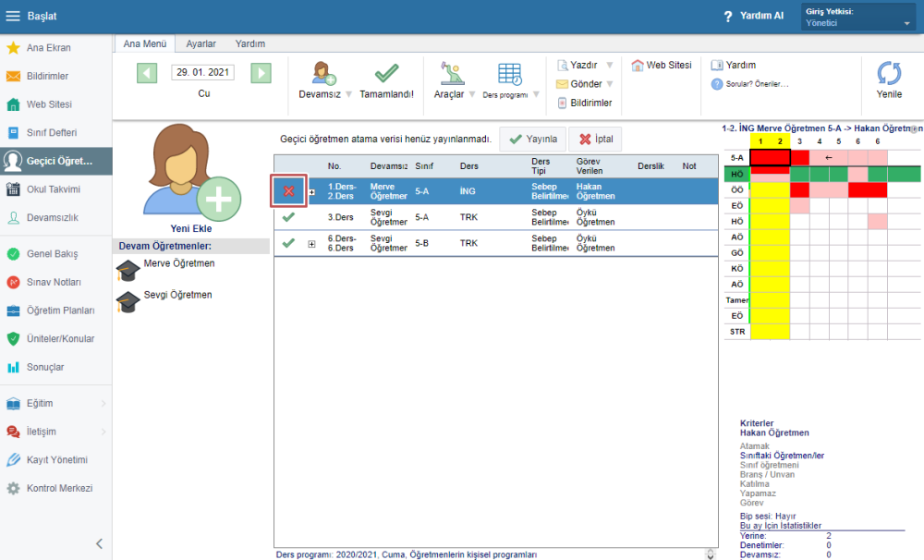This screenshot has height=560, width=924.
Task: Click the Devamsız teacher icon
Action: 323,73
